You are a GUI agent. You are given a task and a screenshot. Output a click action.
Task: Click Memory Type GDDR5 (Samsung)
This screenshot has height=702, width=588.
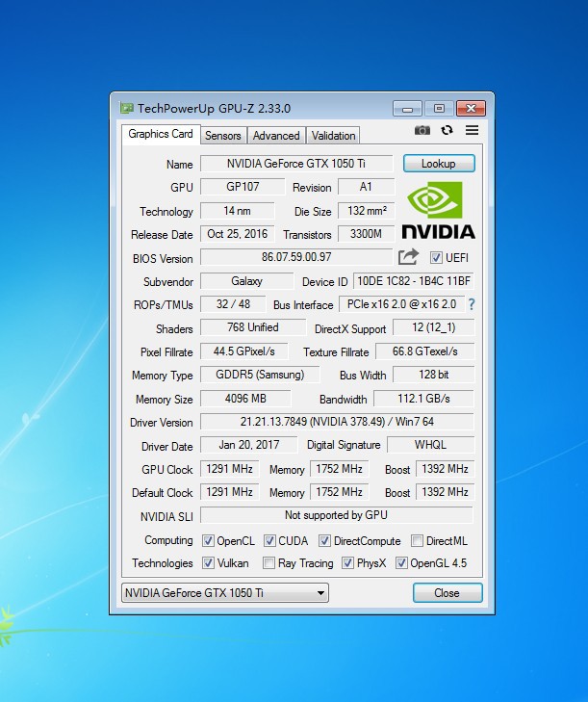click(x=260, y=375)
